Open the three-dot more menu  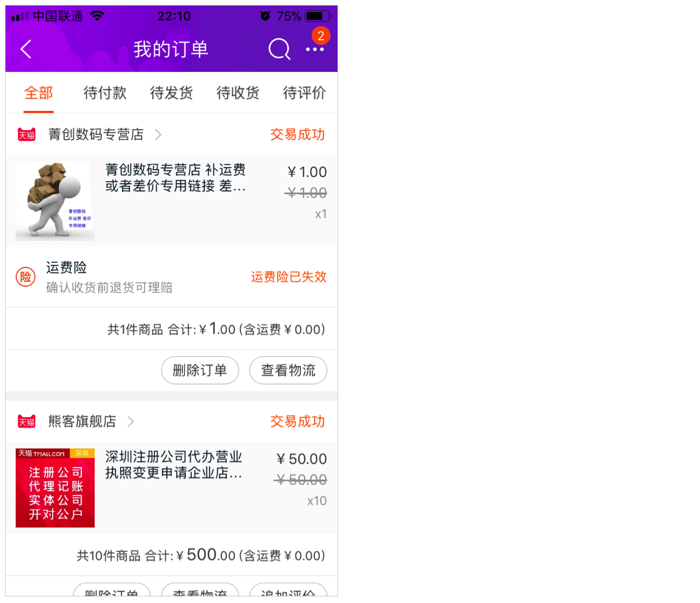point(315,49)
